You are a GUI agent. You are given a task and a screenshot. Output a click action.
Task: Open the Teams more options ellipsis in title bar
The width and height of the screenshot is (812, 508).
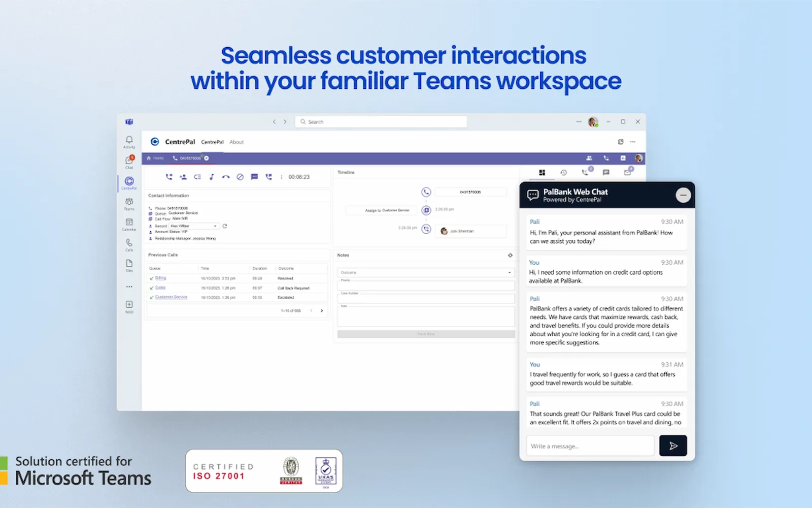click(x=579, y=122)
